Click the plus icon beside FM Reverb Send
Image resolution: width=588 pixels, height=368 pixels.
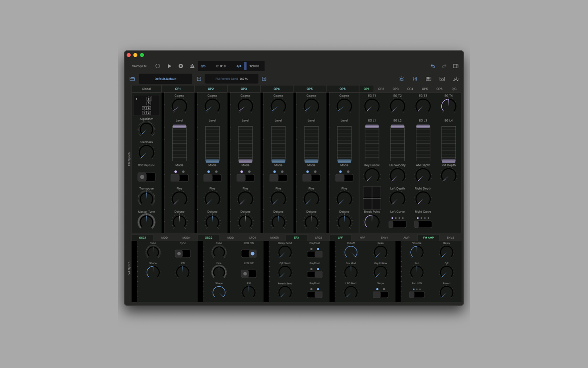[x=264, y=79]
